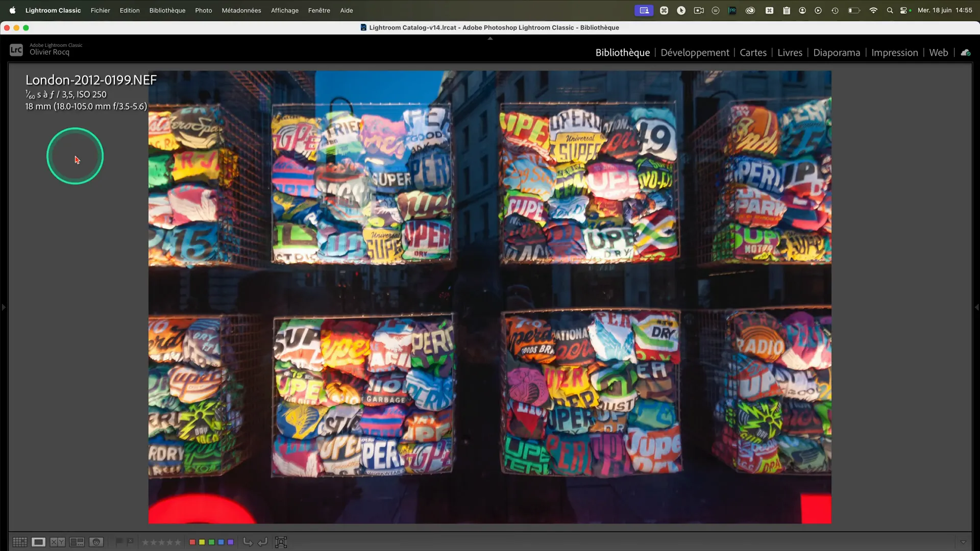Rotate photo counterclockwise
This screenshot has width=980, height=551.
(x=248, y=542)
